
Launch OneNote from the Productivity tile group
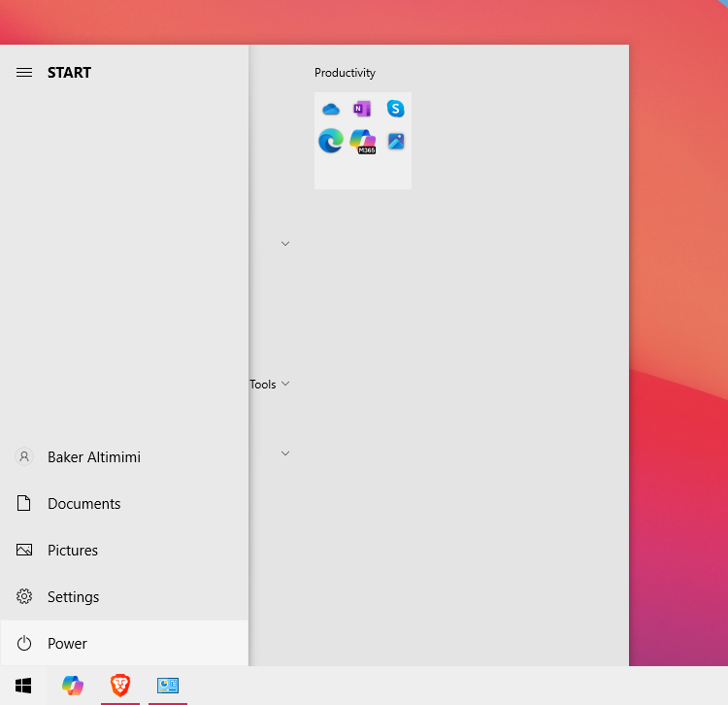point(363,109)
